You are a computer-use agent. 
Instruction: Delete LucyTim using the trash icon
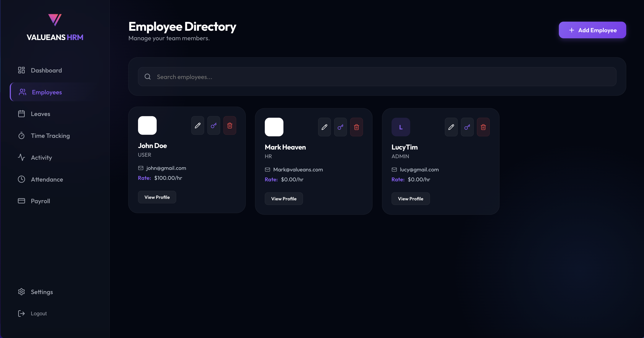(x=483, y=127)
